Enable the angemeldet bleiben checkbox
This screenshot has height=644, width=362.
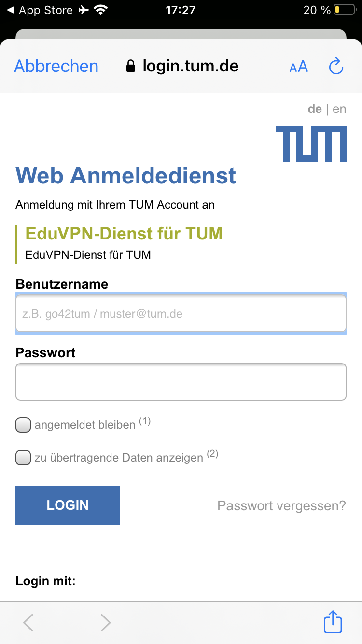[23, 425]
